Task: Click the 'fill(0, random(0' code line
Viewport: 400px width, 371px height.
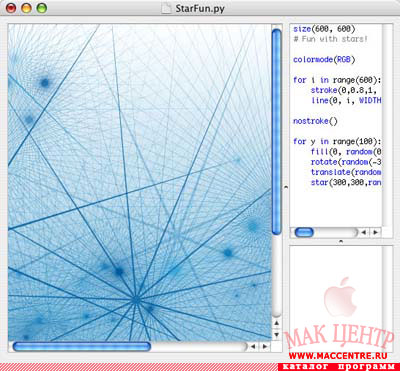Action: (346, 152)
